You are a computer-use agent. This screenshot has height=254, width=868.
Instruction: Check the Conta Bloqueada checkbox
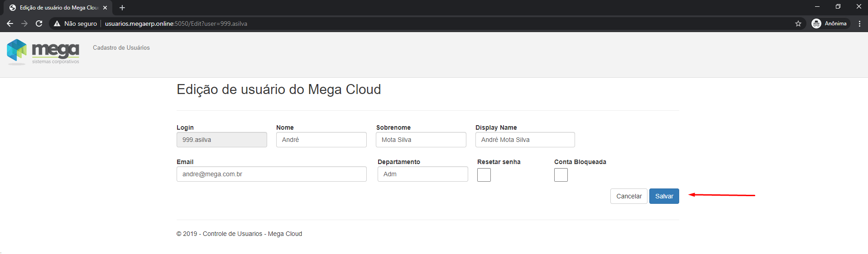561,175
